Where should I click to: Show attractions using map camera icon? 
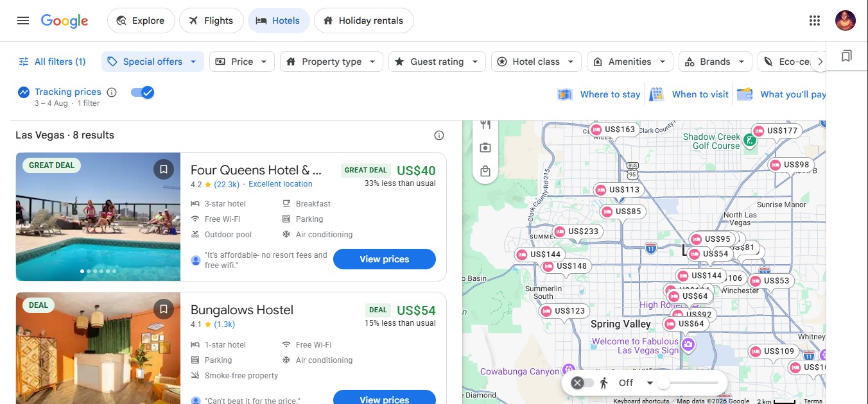[x=485, y=148]
